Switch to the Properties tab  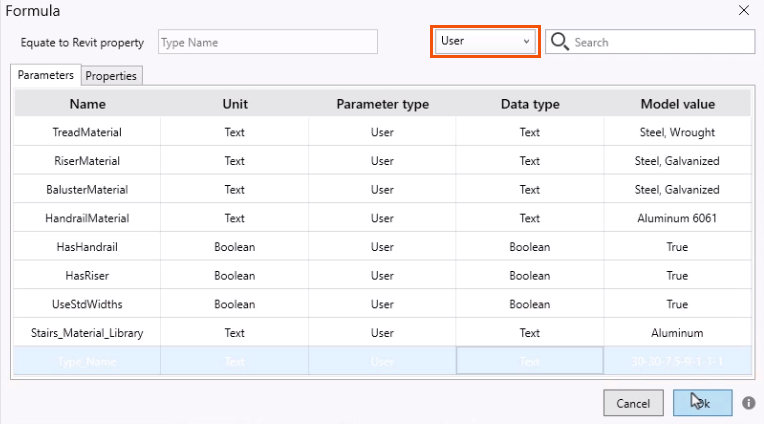pyautogui.click(x=112, y=76)
